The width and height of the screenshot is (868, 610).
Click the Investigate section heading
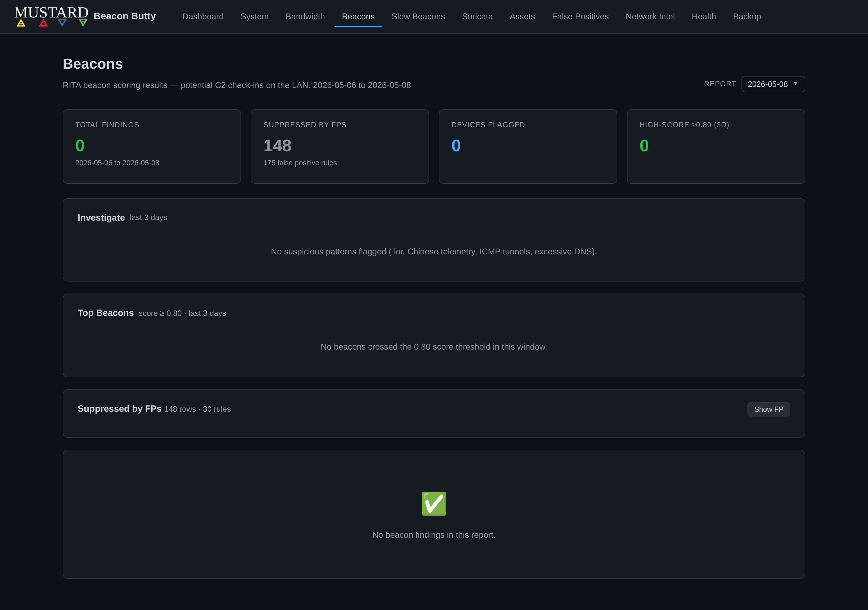click(101, 217)
